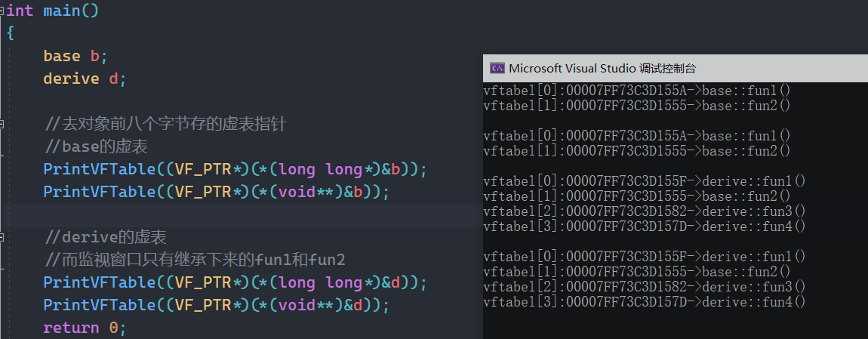Place cursor on 'base b;' declaration line
The height and width of the screenshot is (339, 868).
(75, 57)
